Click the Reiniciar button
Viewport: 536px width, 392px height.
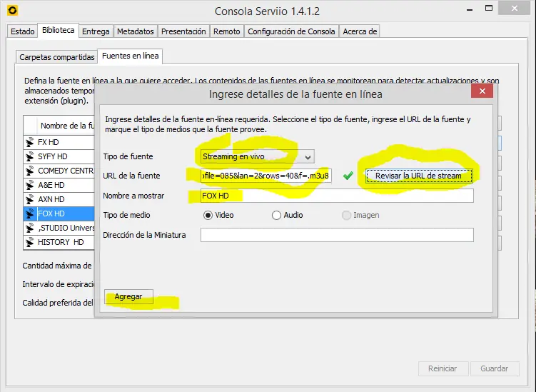443,368
